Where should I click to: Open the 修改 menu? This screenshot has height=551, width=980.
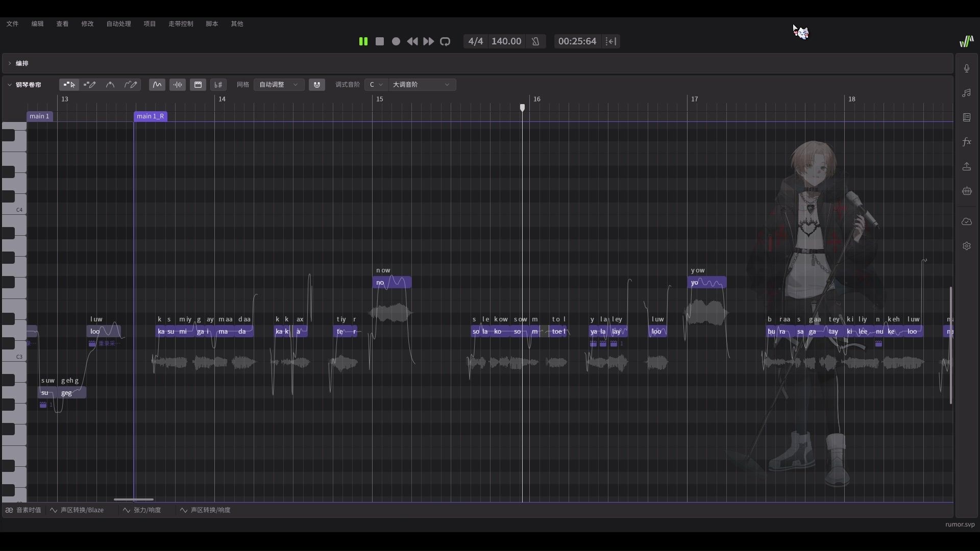tap(88, 24)
